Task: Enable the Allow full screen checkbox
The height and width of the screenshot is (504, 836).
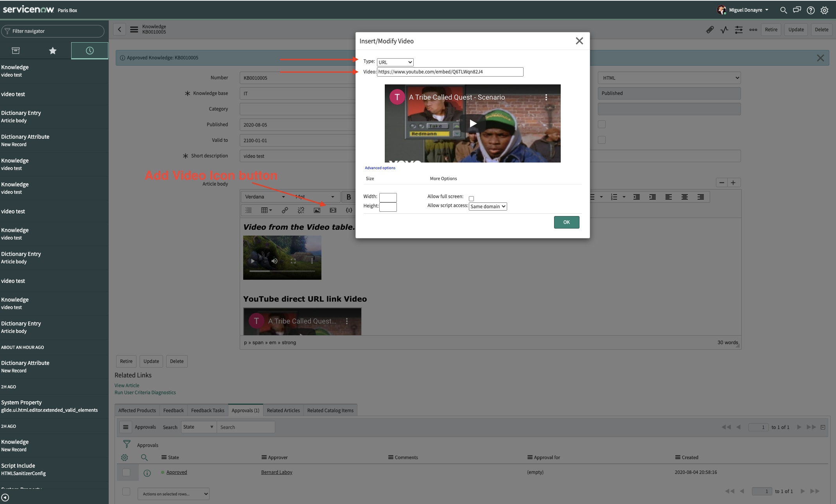Action: [x=472, y=198]
